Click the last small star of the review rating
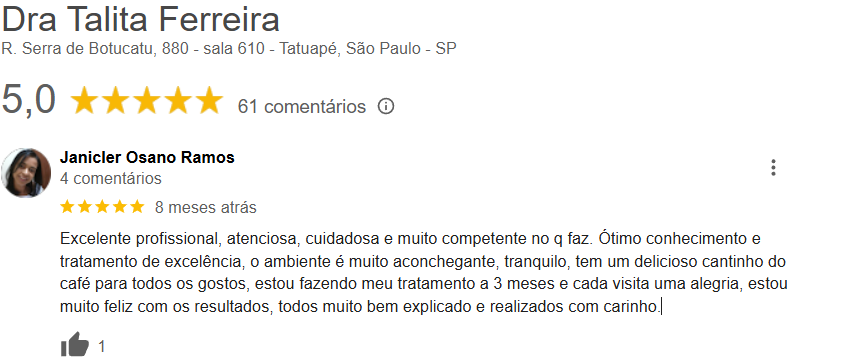 pos(137,206)
